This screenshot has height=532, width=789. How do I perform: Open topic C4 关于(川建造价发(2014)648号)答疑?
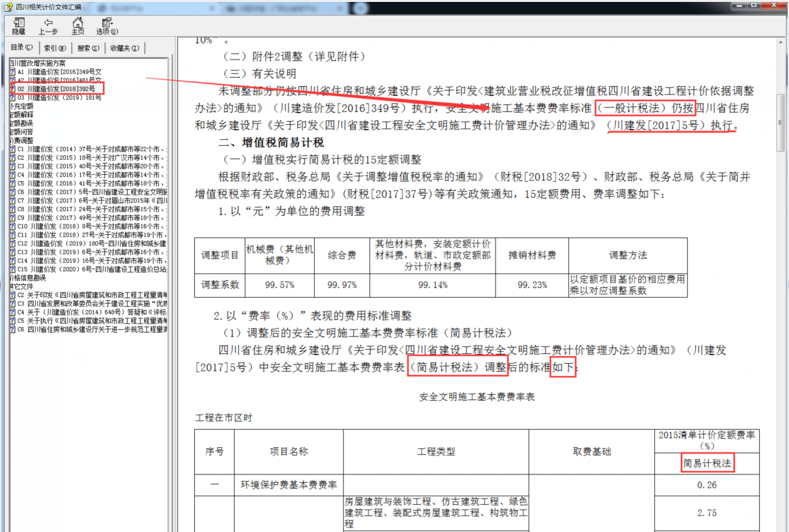click(x=92, y=312)
